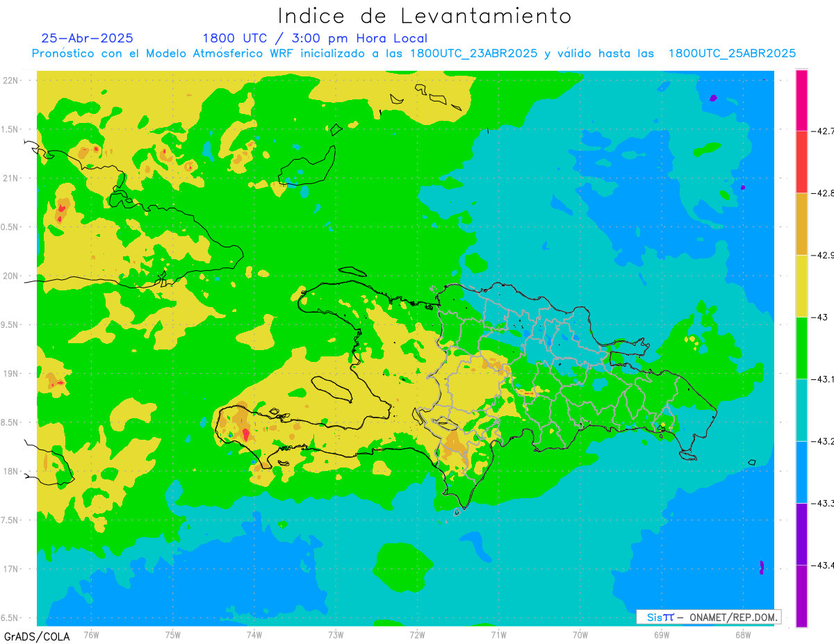Click the "Indice de Levantamiento" title
The width and height of the screenshot is (834, 644).
pyautogui.click(x=425, y=15)
